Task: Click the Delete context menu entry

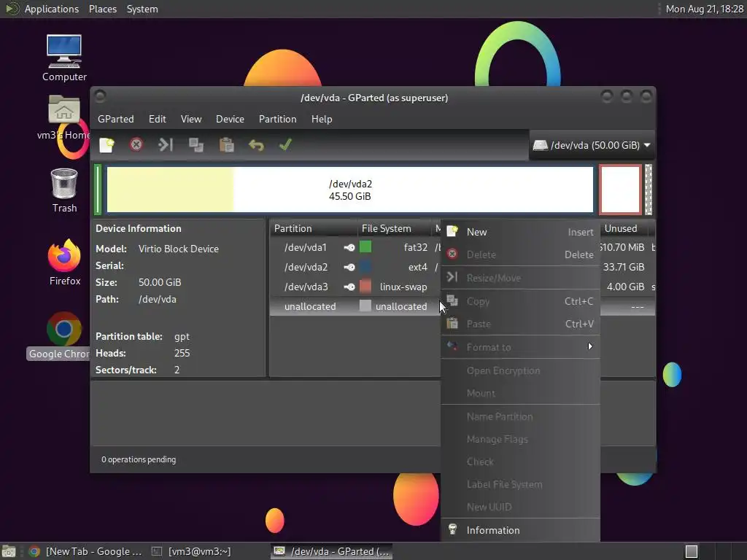Action: [520, 254]
